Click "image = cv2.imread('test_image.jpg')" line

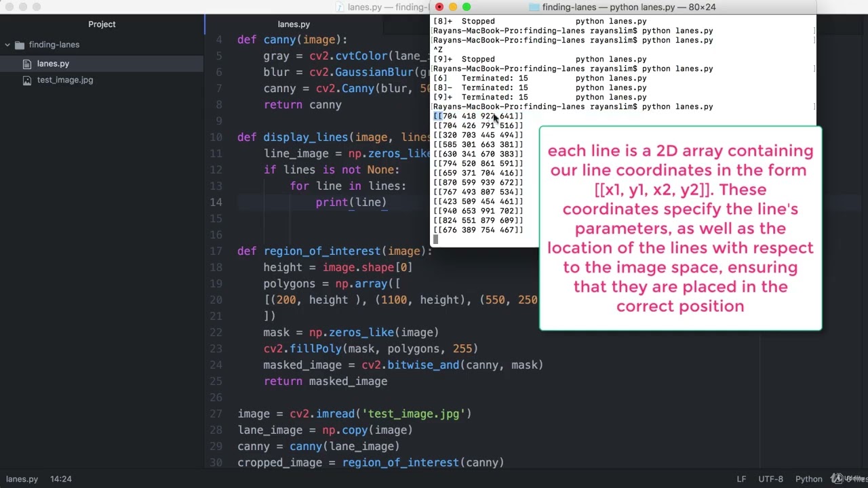[354, 413]
